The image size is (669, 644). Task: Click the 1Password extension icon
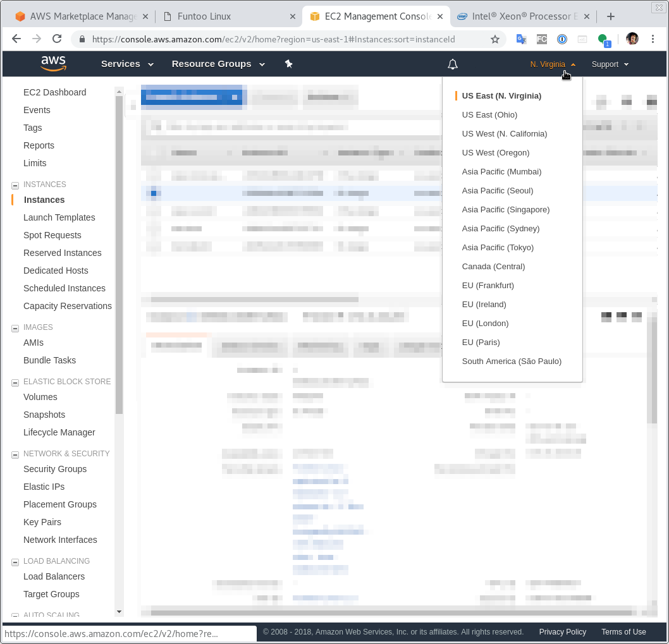[562, 39]
